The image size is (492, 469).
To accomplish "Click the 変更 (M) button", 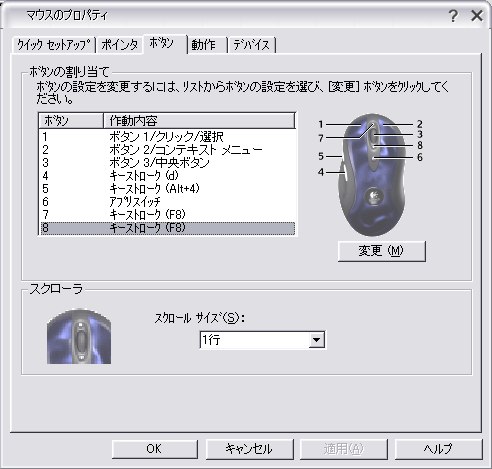I will click(x=382, y=251).
